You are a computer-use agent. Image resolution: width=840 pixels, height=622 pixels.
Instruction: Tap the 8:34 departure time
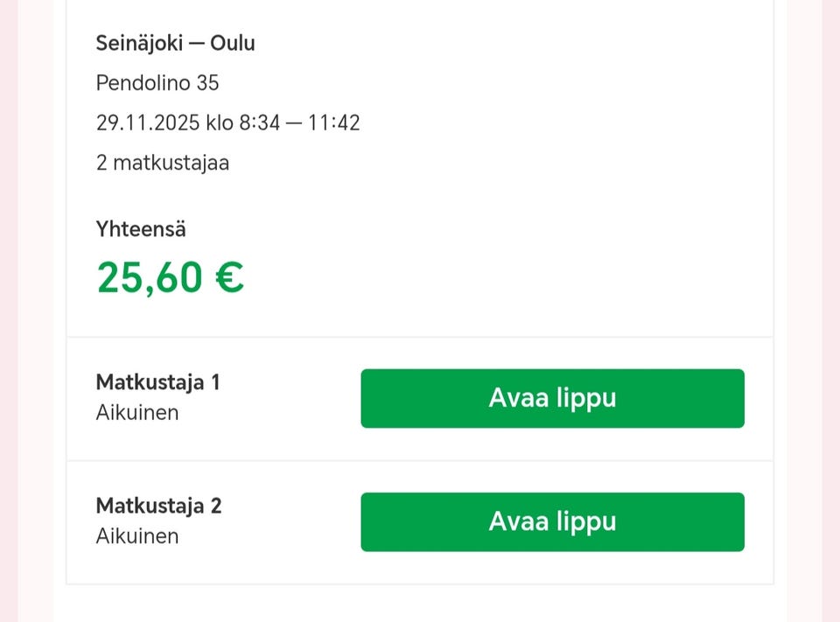coord(259,123)
